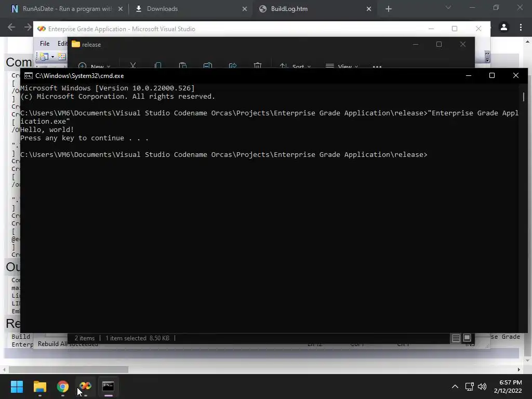The image size is (532, 399).
Task: Open See more options in Explorer toolbar
Action: point(377,66)
